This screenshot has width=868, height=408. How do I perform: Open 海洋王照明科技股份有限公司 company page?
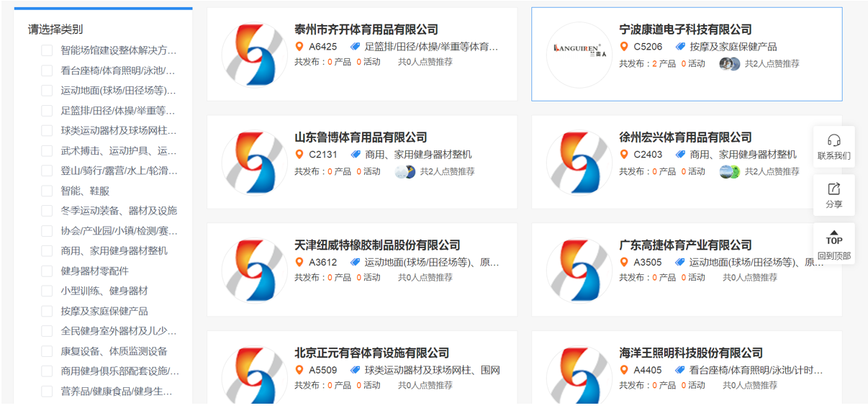click(691, 353)
